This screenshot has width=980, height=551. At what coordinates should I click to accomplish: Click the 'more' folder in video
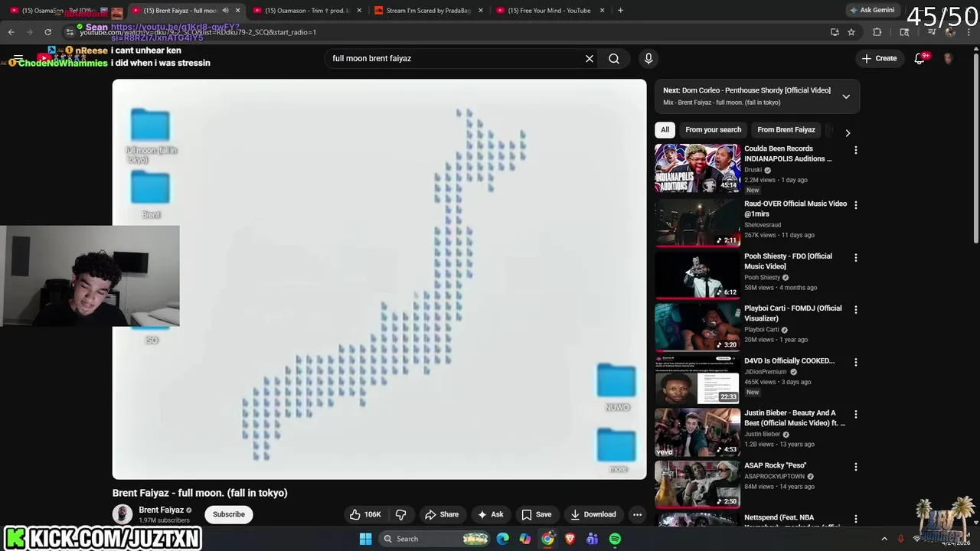tap(617, 451)
